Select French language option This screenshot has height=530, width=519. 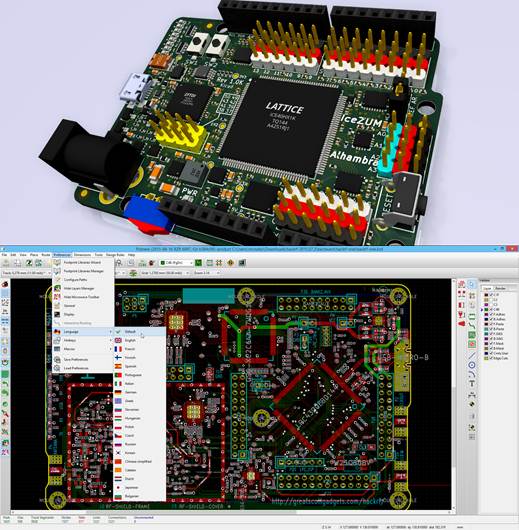[139, 349]
